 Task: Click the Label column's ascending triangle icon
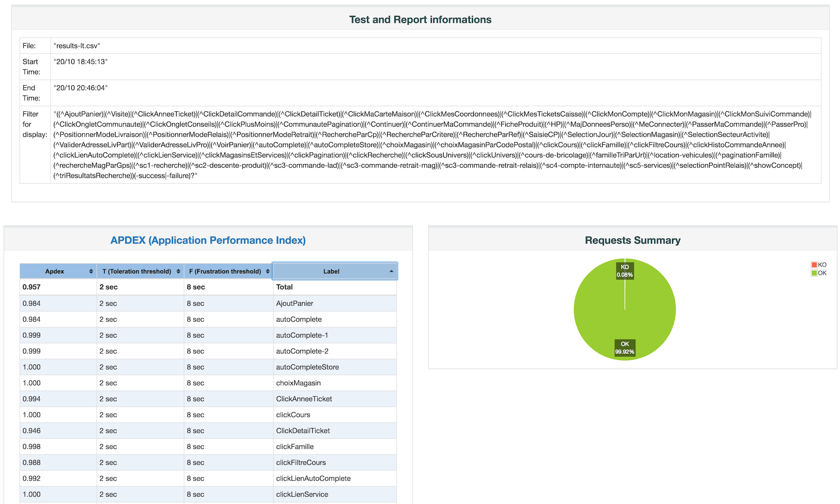tap(391, 271)
